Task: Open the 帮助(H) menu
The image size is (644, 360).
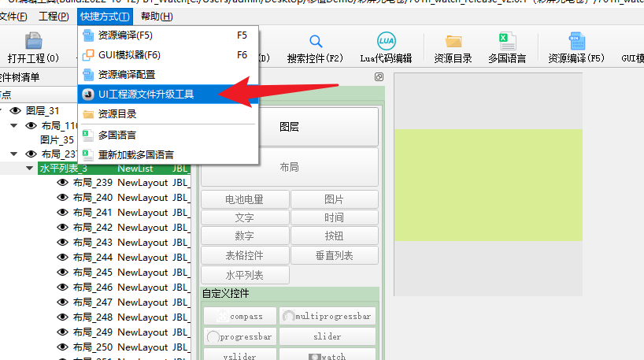Action: pyautogui.click(x=157, y=17)
